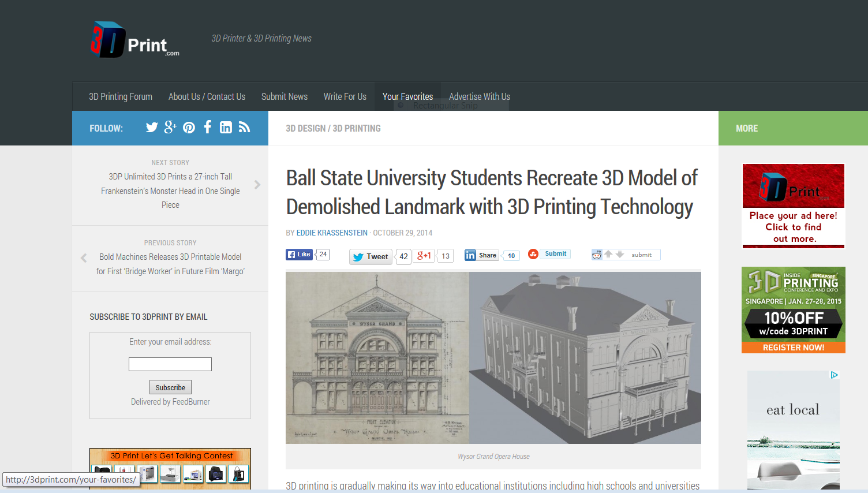Screen dimensions: 868x493
Task: Open the Let's Get Talking Contest banner
Action: click(x=170, y=468)
